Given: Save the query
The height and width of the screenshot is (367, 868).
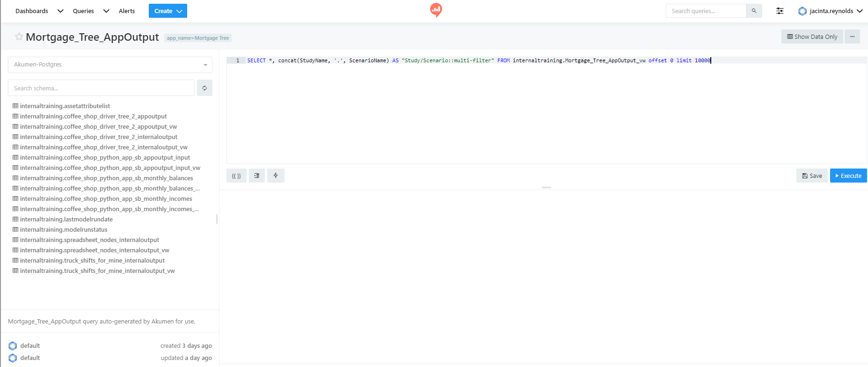Looking at the screenshot, I should (812, 176).
